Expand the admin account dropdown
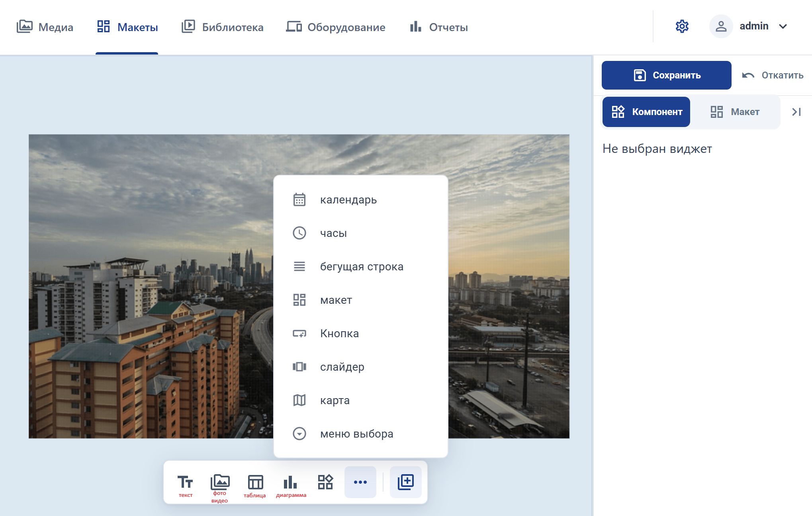This screenshot has height=516, width=812. (783, 26)
